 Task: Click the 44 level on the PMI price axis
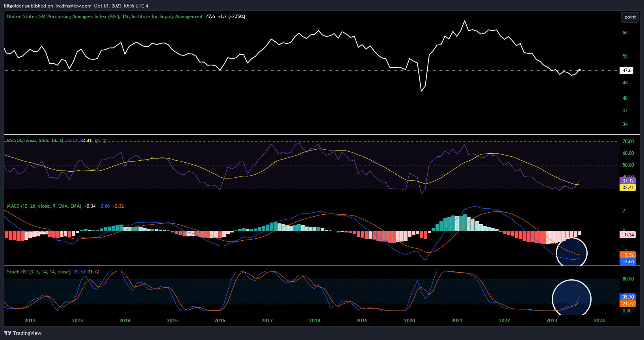(625, 83)
